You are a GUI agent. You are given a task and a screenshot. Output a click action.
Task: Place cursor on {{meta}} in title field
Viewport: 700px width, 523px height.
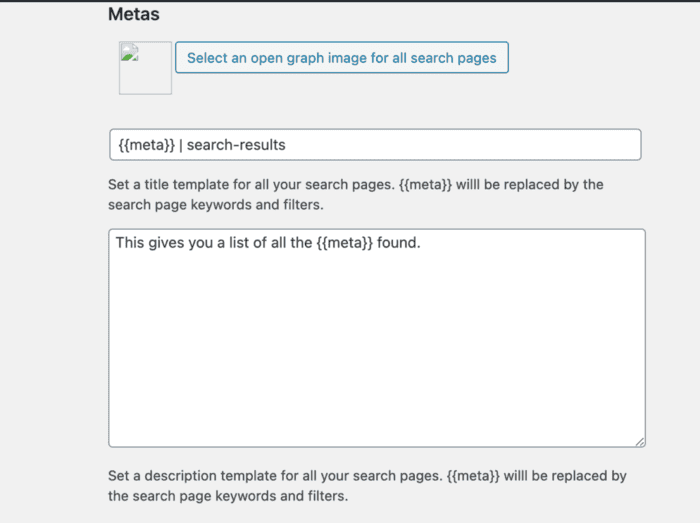point(146,145)
